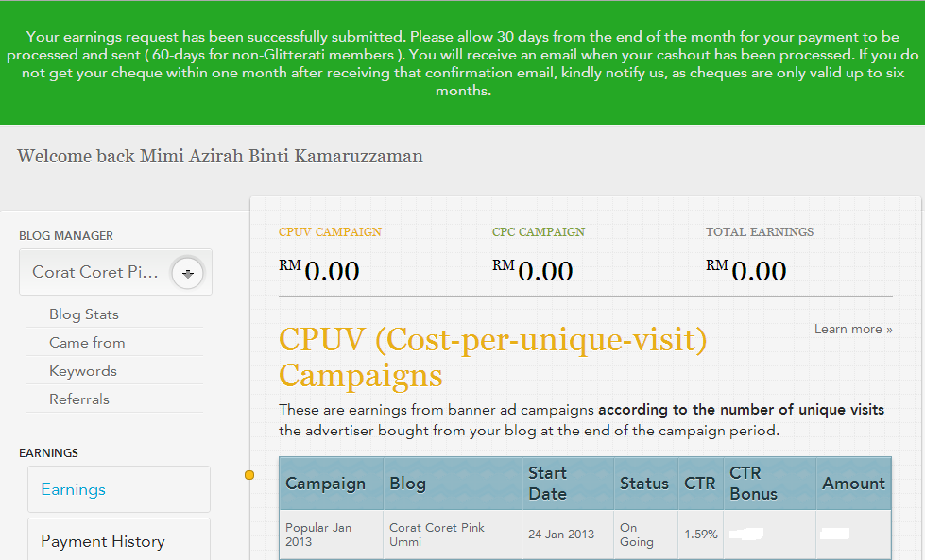Open the Keywords sidebar link
Image resolution: width=925 pixels, height=560 pixels.
pyautogui.click(x=83, y=371)
